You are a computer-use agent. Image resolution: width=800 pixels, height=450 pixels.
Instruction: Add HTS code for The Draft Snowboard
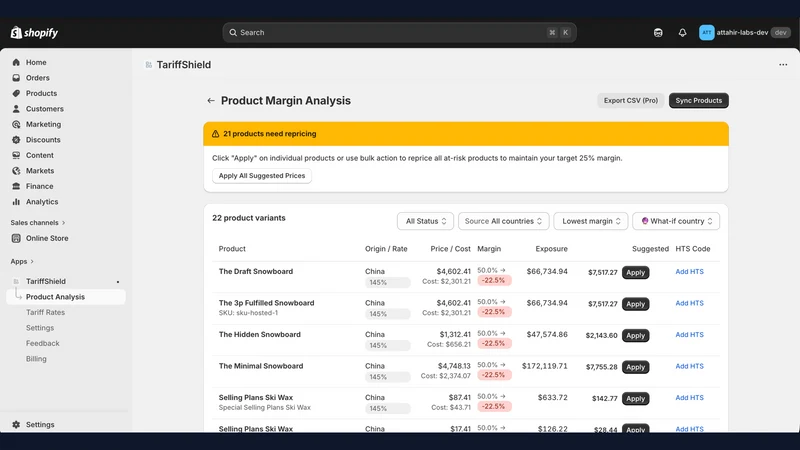coord(689,271)
